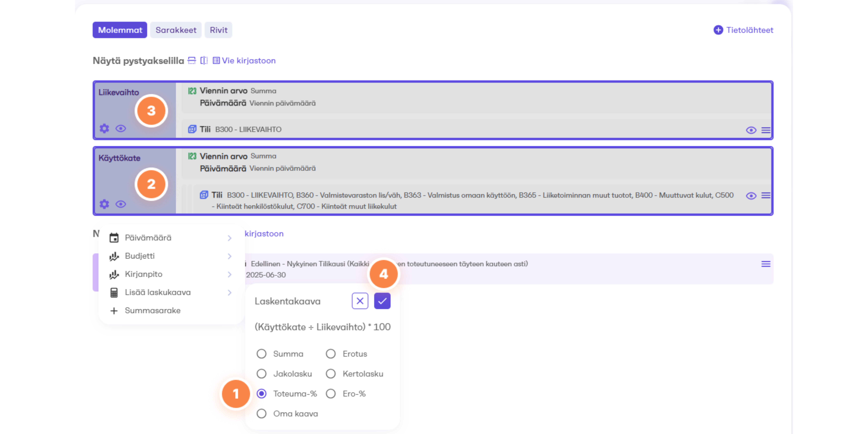Click B300 - LIIKEVAIHTO account text

click(248, 129)
